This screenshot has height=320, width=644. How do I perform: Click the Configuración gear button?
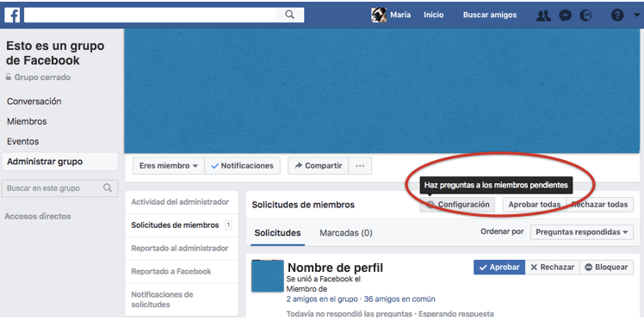[x=457, y=205]
